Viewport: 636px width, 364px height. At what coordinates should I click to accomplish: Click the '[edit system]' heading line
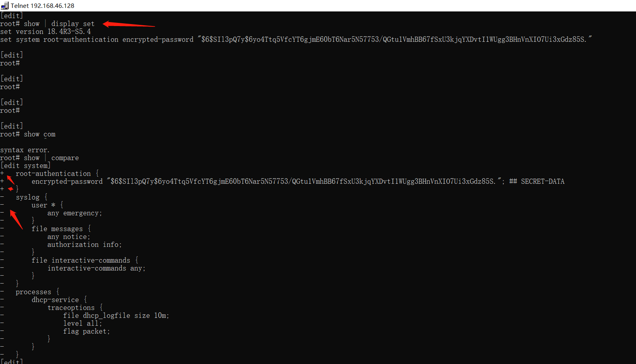25,166
